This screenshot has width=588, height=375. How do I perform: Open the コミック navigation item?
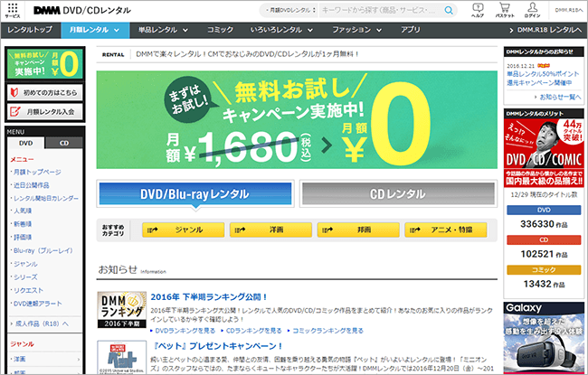pos(220,30)
